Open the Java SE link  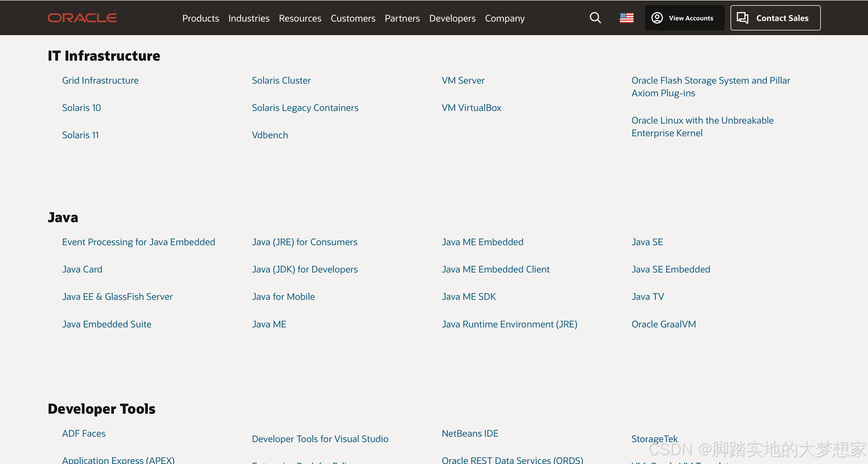(x=647, y=242)
